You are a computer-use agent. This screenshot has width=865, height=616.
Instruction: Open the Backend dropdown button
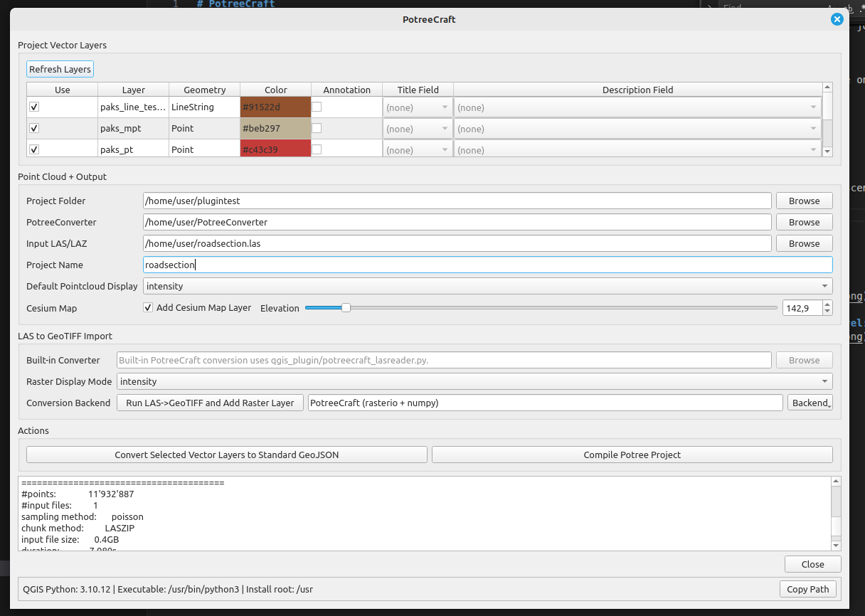810,403
